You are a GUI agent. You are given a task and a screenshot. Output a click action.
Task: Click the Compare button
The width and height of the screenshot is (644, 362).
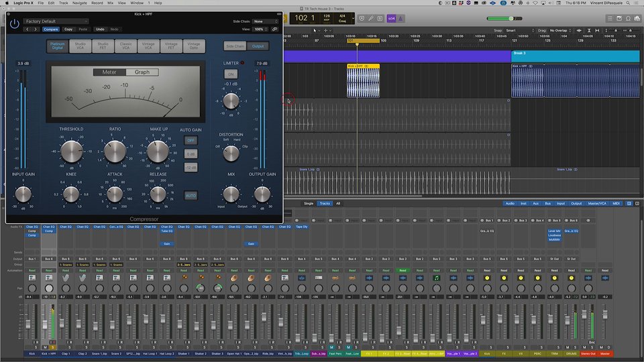pos(51,29)
